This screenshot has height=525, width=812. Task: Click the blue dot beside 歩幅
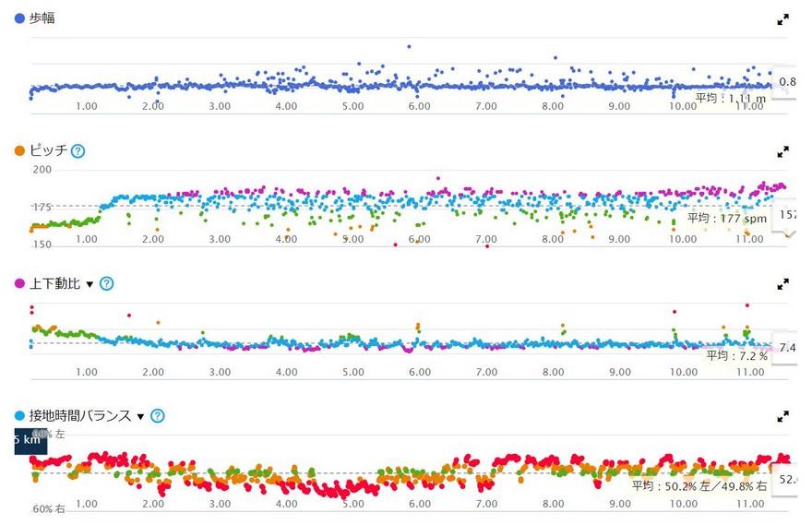pyautogui.click(x=20, y=18)
